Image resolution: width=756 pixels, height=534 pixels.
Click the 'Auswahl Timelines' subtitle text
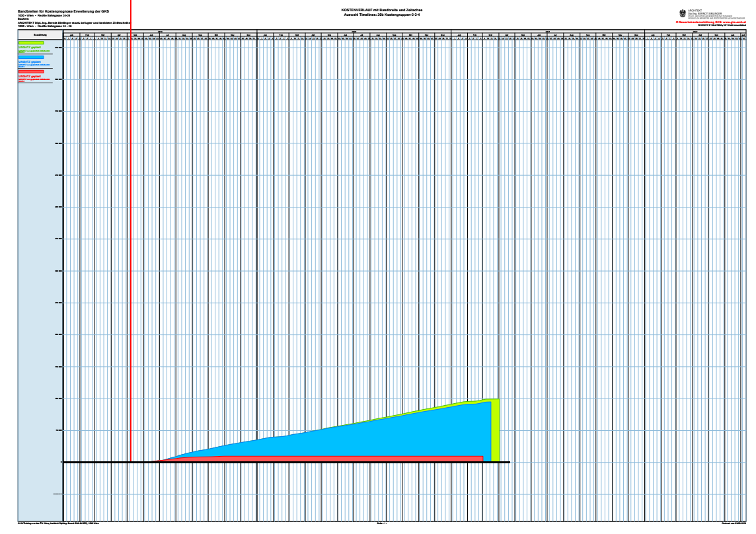click(381, 15)
